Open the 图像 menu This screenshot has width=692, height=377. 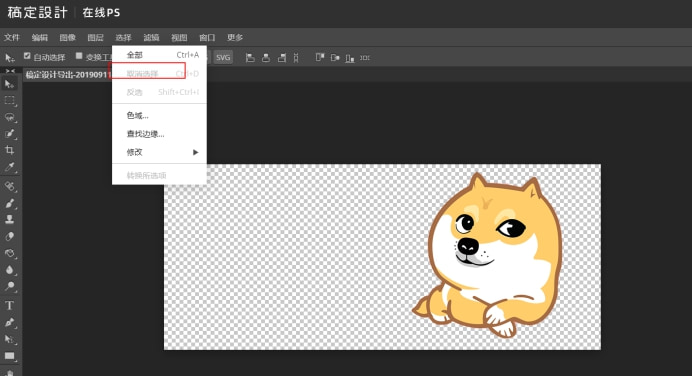pyautogui.click(x=68, y=38)
